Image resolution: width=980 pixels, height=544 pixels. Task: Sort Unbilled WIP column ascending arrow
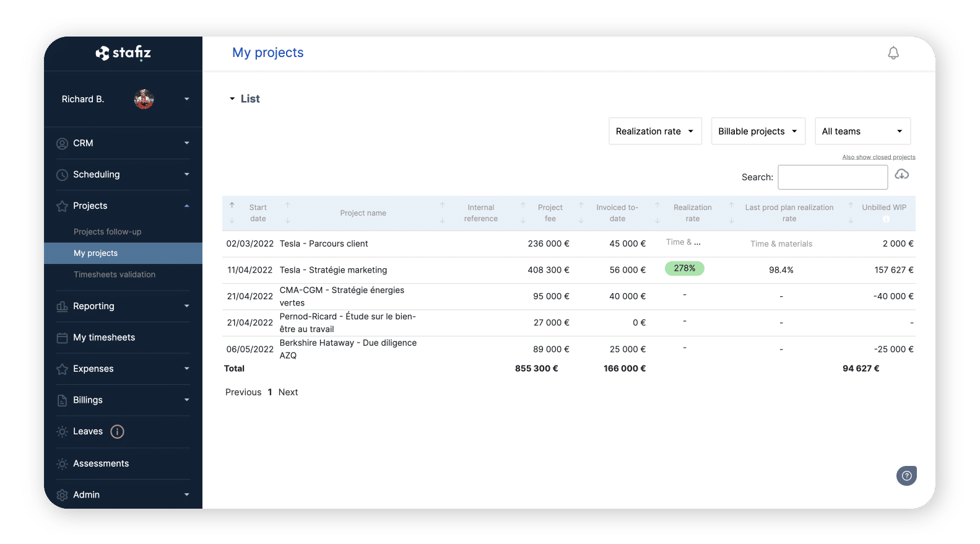pos(851,204)
